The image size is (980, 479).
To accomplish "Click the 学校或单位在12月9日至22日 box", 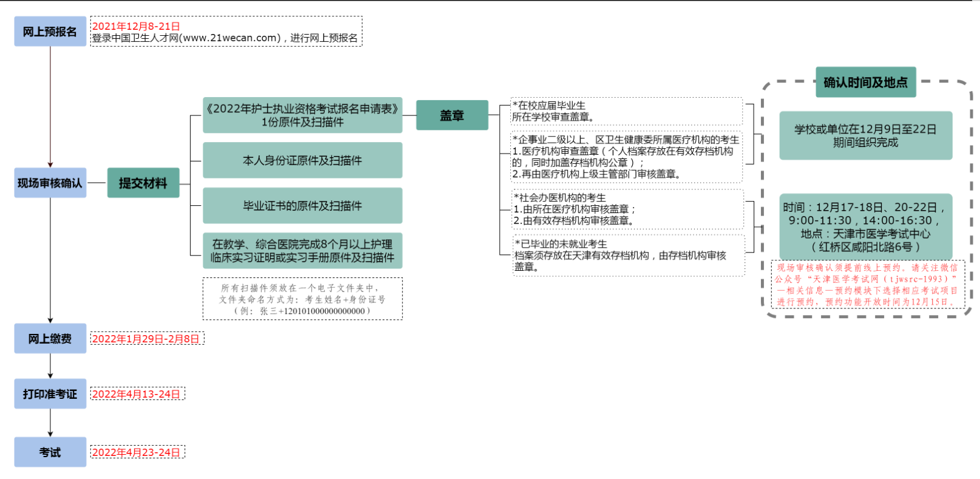I will pyautogui.click(x=865, y=136).
